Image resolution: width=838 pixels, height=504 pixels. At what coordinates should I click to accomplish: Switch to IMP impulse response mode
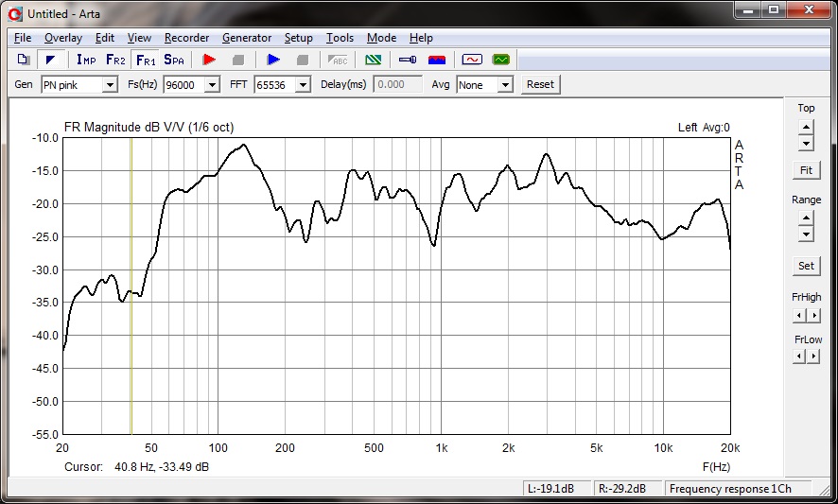click(x=86, y=60)
